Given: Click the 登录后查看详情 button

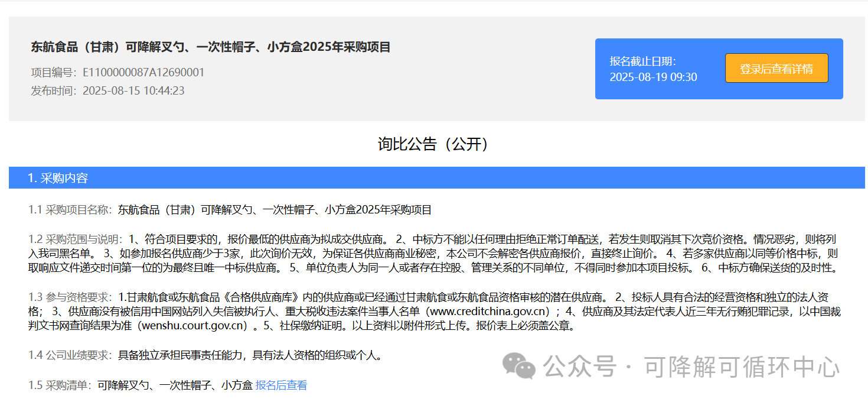Looking at the screenshot, I should point(776,69).
